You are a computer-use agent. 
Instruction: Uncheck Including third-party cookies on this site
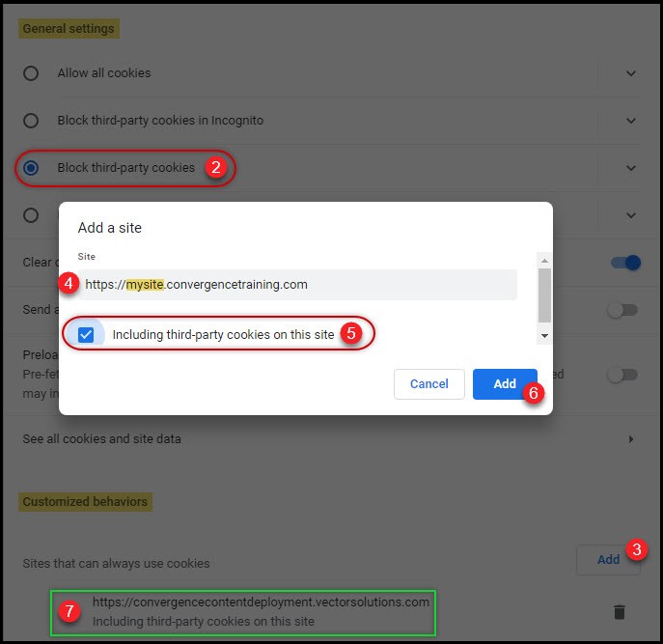(x=86, y=335)
